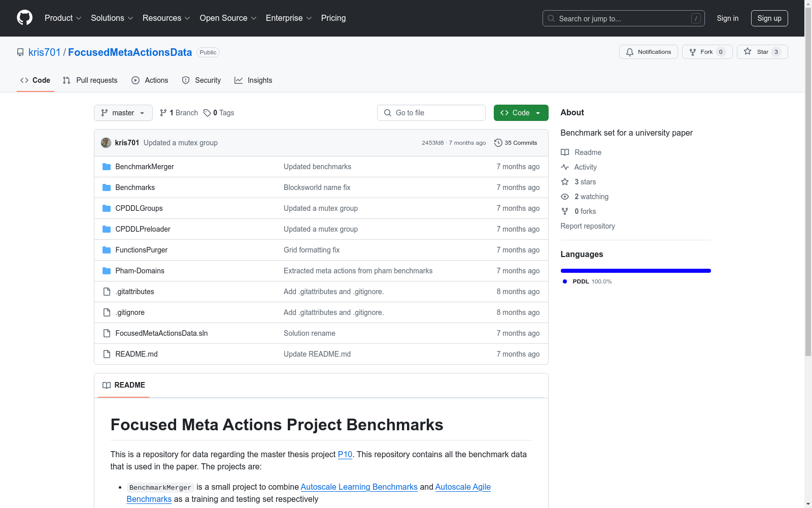Switch to the Insights tab
Viewport: 812px width, 508px height.
coord(253,80)
